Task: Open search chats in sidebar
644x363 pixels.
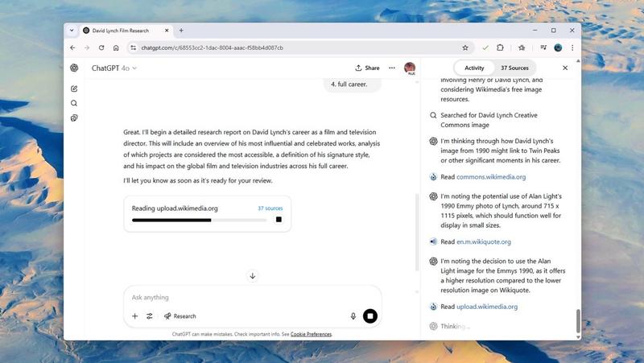Action: (x=74, y=103)
